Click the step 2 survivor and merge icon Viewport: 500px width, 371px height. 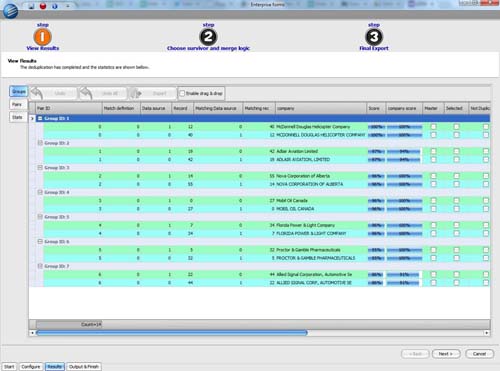208,37
